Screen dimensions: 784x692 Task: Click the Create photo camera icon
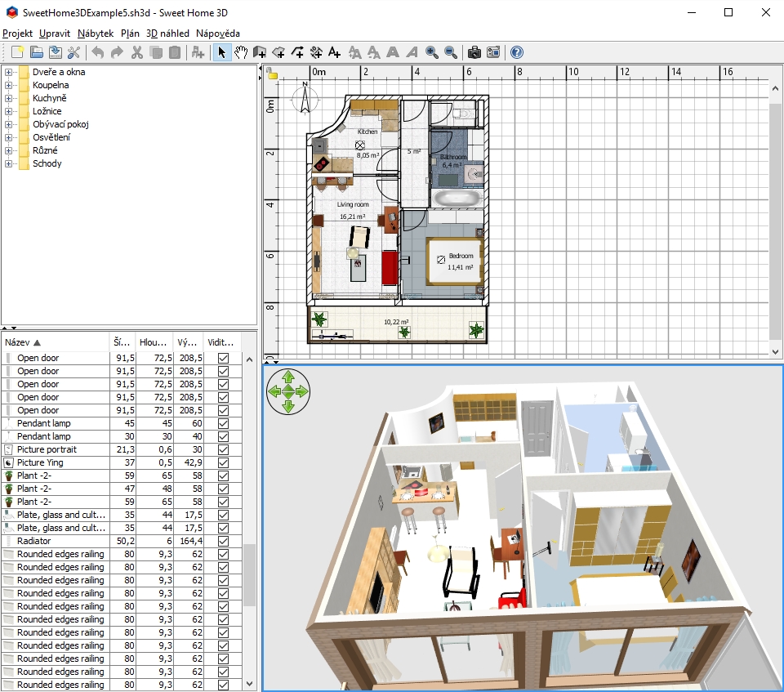474,52
